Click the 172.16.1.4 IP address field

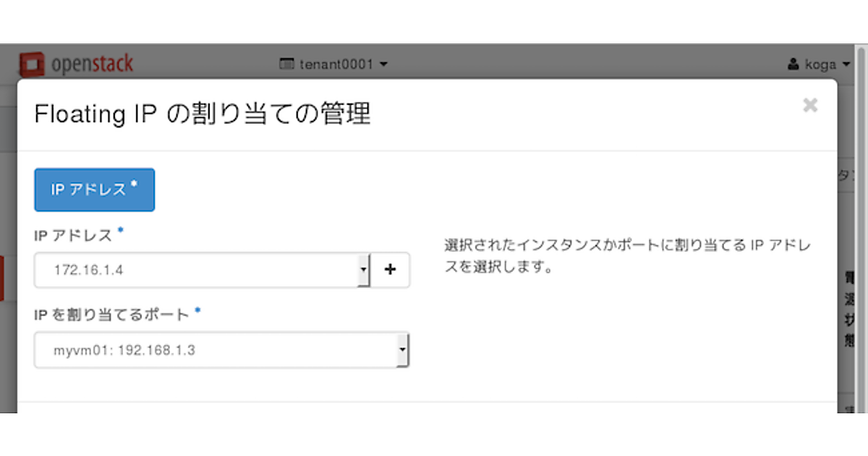pyautogui.click(x=195, y=270)
